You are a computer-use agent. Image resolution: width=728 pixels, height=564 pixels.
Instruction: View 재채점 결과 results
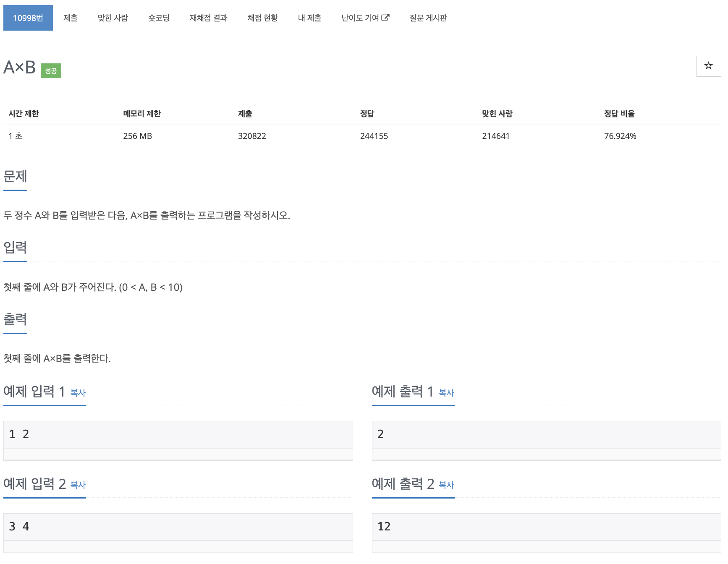click(208, 18)
